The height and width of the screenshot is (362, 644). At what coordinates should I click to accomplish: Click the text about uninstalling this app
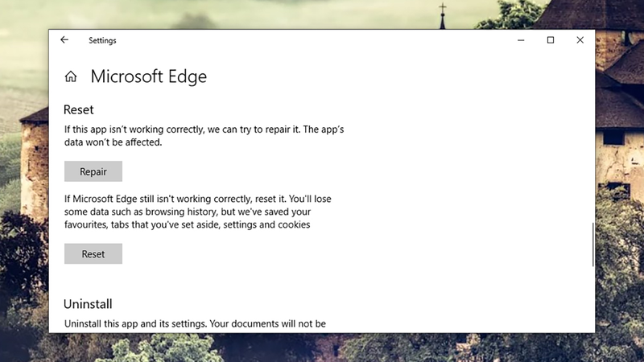point(195,323)
